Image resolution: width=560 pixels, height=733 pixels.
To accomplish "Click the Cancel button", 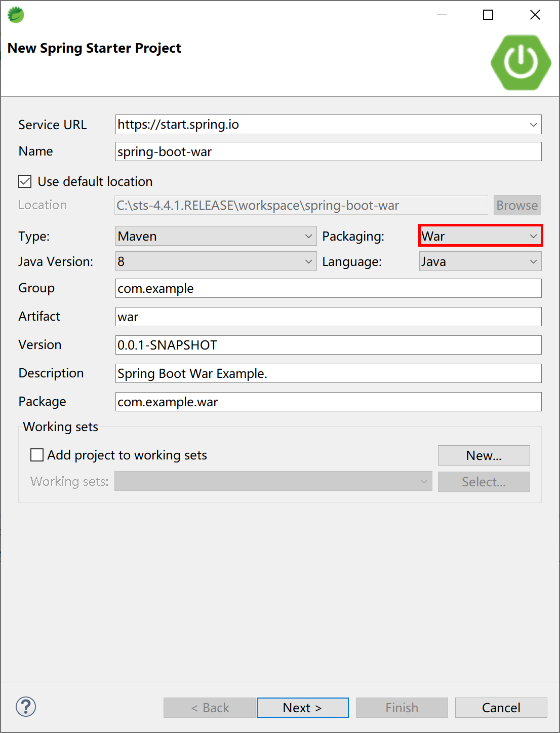I will (501, 708).
